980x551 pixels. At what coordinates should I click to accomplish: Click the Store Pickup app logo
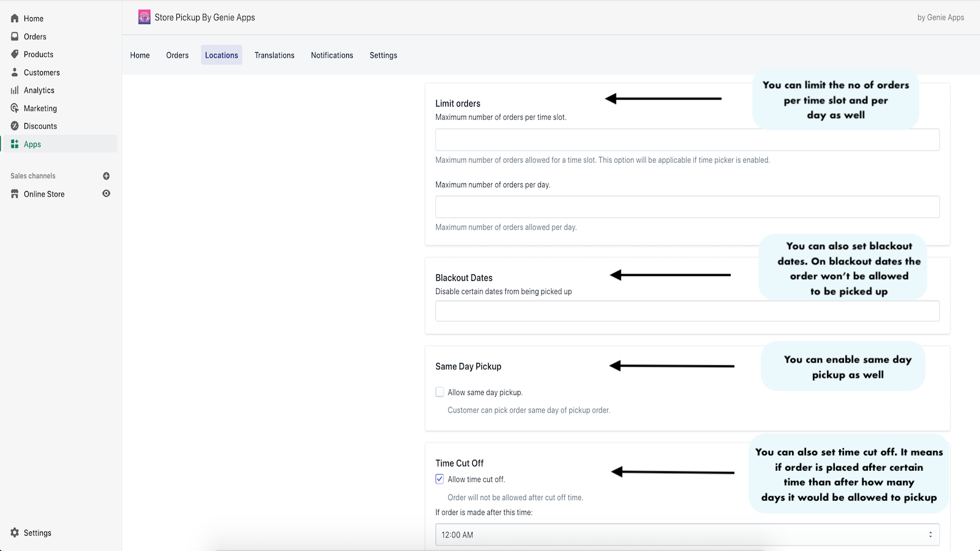point(145,17)
